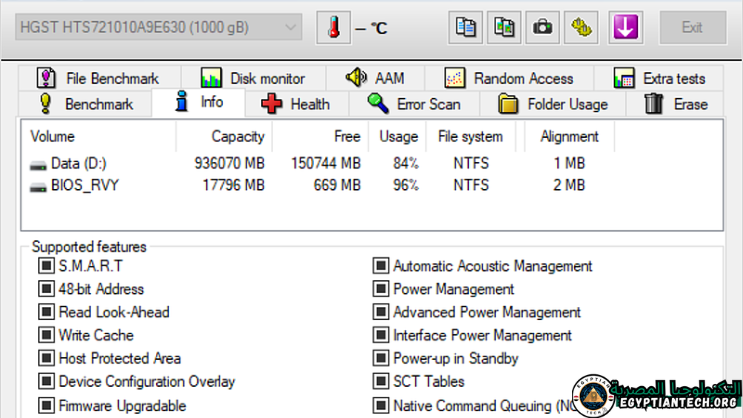Switch to the Health tab

(x=297, y=104)
